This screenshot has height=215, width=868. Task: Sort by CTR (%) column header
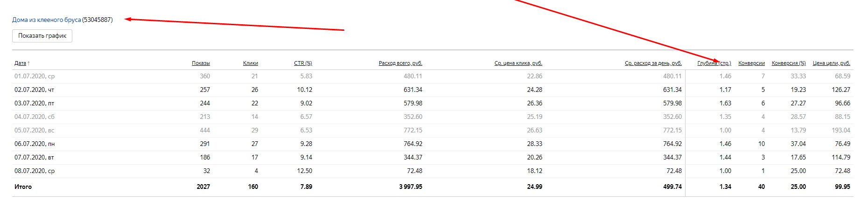pos(303,63)
